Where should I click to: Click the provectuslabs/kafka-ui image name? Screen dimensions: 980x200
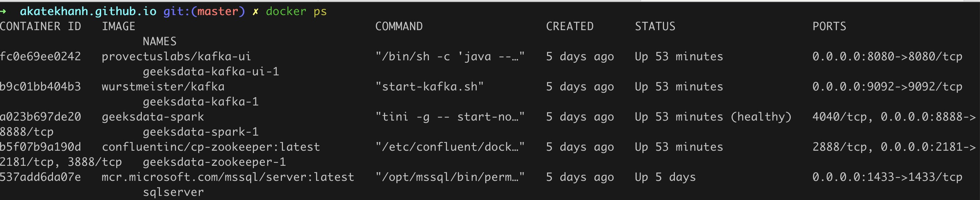point(177,57)
